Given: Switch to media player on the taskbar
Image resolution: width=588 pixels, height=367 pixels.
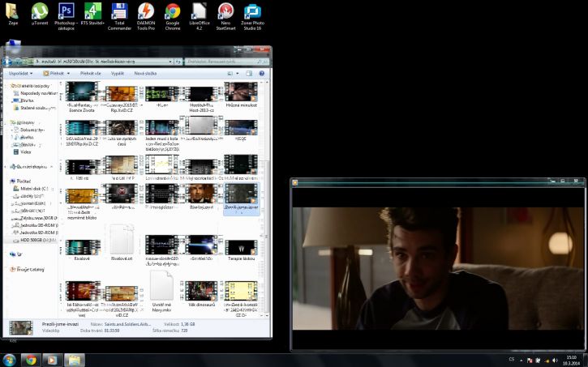Looking at the screenshot, I should point(52,361).
